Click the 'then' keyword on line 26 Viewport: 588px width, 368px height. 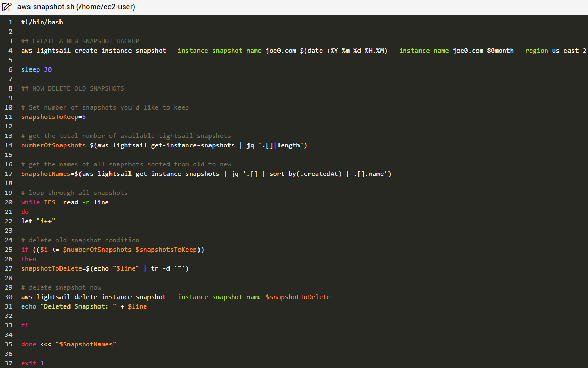(28, 259)
